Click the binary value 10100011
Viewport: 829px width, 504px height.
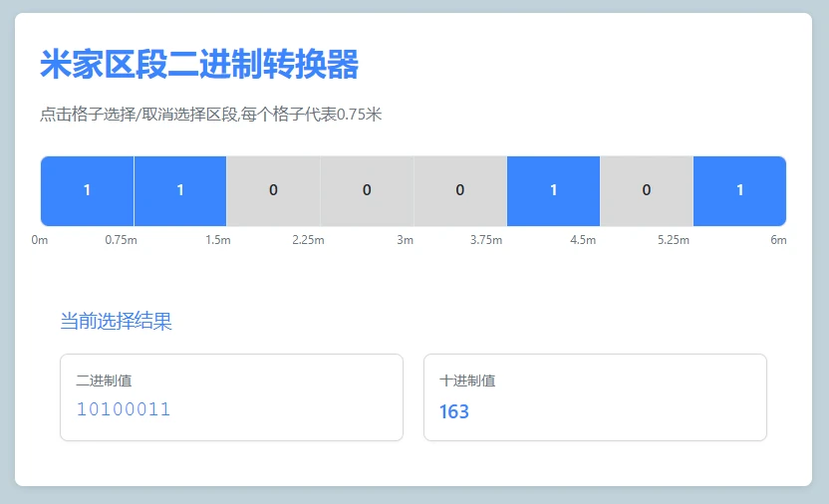124,409
